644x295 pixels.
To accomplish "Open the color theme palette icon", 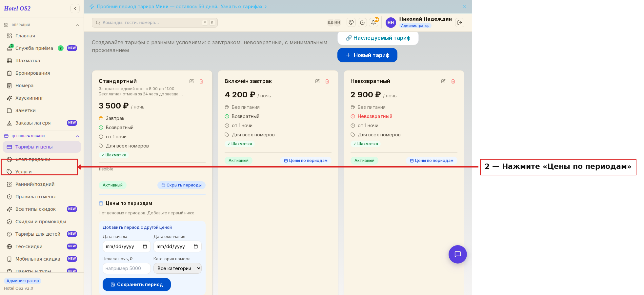I will point(351,23).
